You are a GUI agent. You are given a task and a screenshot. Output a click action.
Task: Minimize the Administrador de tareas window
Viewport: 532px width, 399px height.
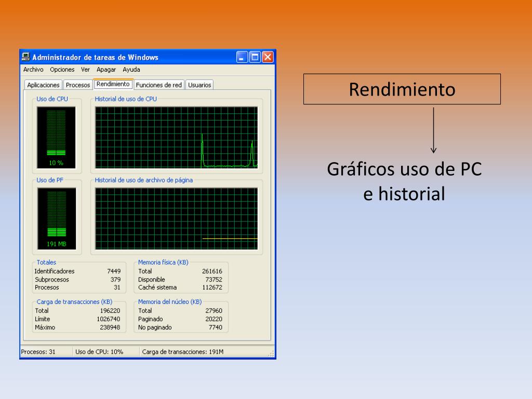tap(242, 57)
